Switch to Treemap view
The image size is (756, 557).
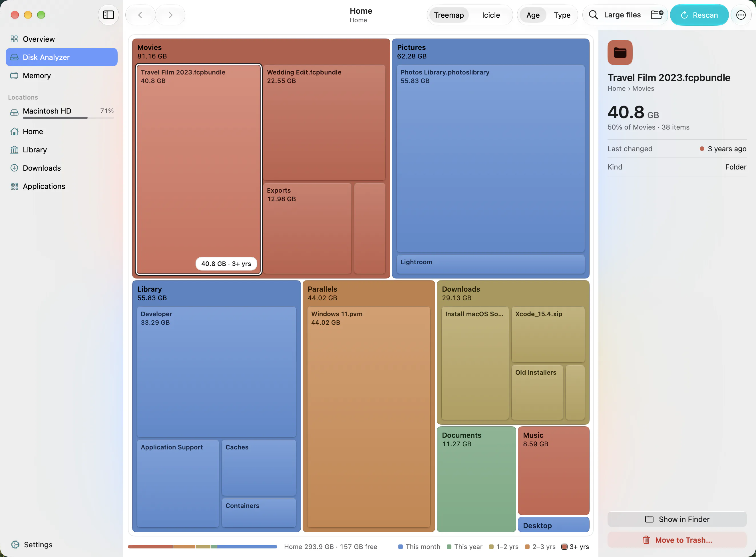click(x=449, y=15)
